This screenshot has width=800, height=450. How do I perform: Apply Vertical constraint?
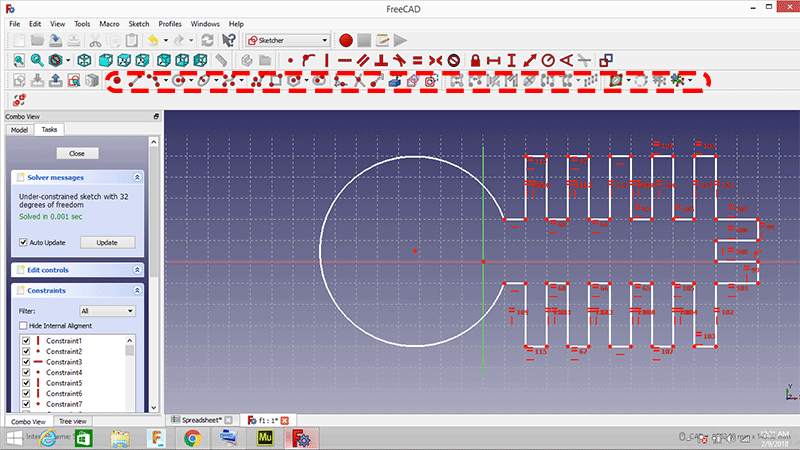coord(327,61)
